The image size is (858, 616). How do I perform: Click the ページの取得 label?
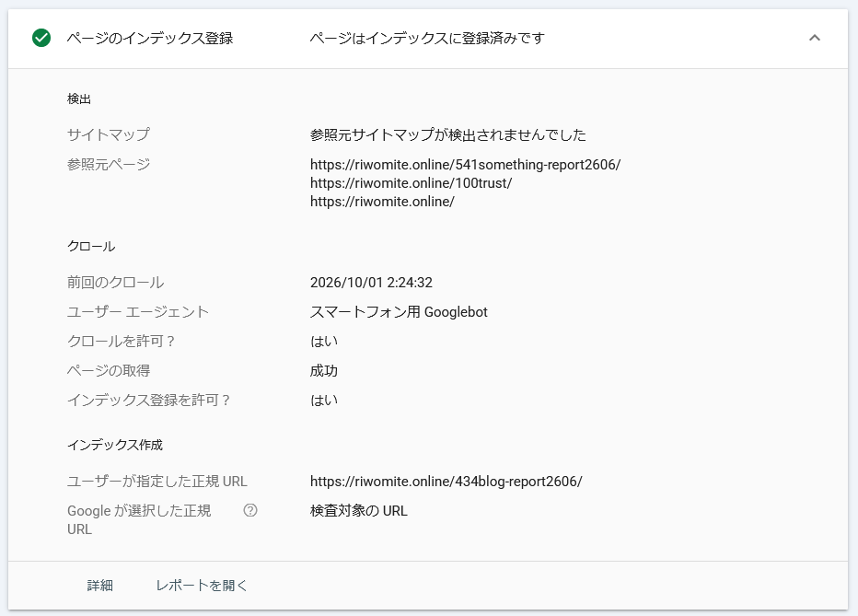(x=109, y=371)
